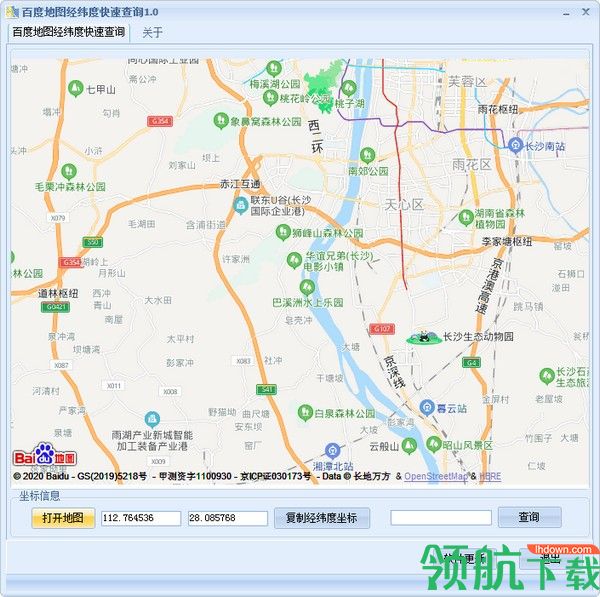
Task: Click the 云般山 marker icon
Action: tap(409, 446)
